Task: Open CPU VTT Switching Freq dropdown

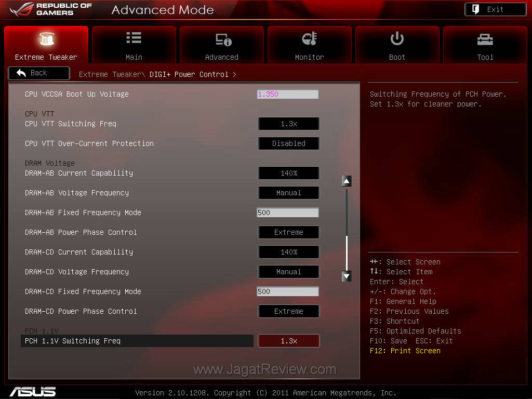Action: pyautogui.click(x=288, y=124)
